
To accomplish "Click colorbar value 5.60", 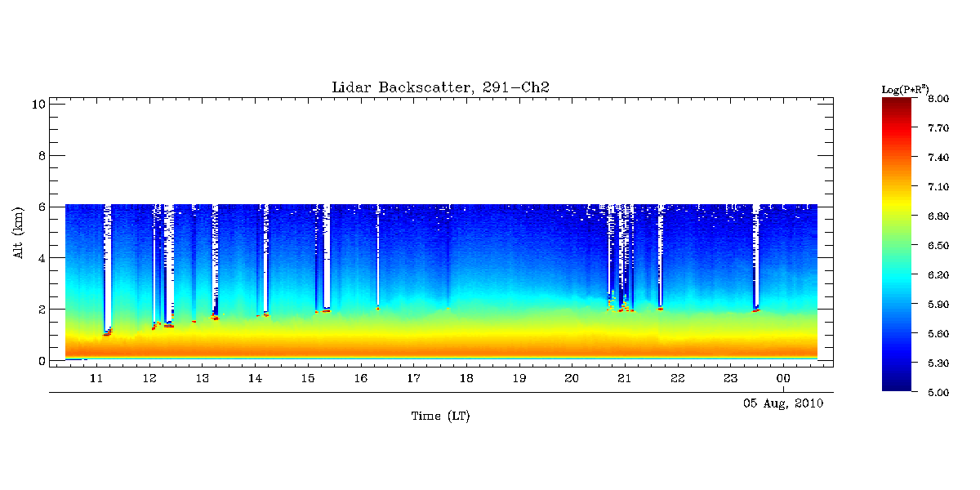I will [938, 334].
